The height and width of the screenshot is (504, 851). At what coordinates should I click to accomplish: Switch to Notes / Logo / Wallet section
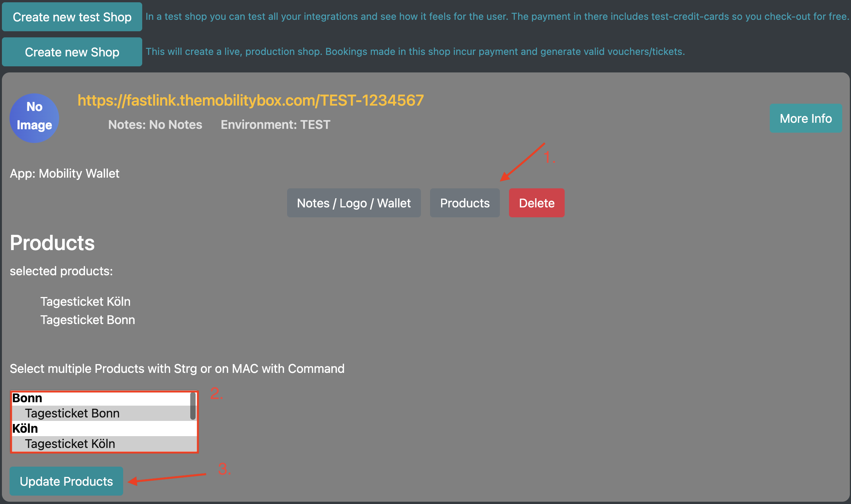pyautogui.click(x=354, y=203)
